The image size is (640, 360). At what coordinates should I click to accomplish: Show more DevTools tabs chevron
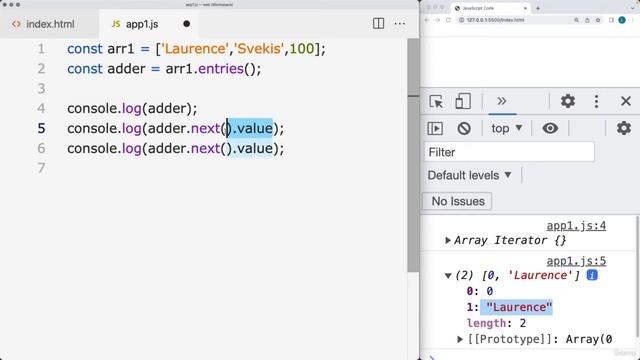[502, 101]
